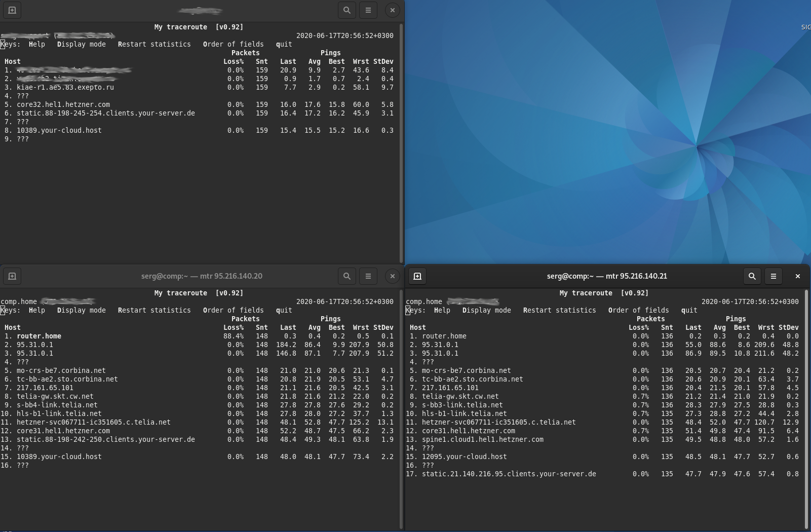Viewport: 811px width, 532px height.
Task: Select host 's-bb3-link.telia.net'
Action: 462,405
